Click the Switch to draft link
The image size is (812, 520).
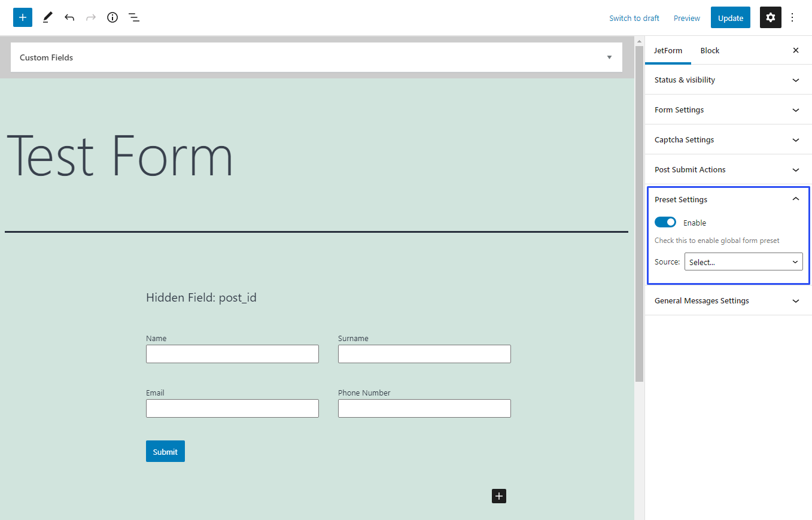coord(634,18)
